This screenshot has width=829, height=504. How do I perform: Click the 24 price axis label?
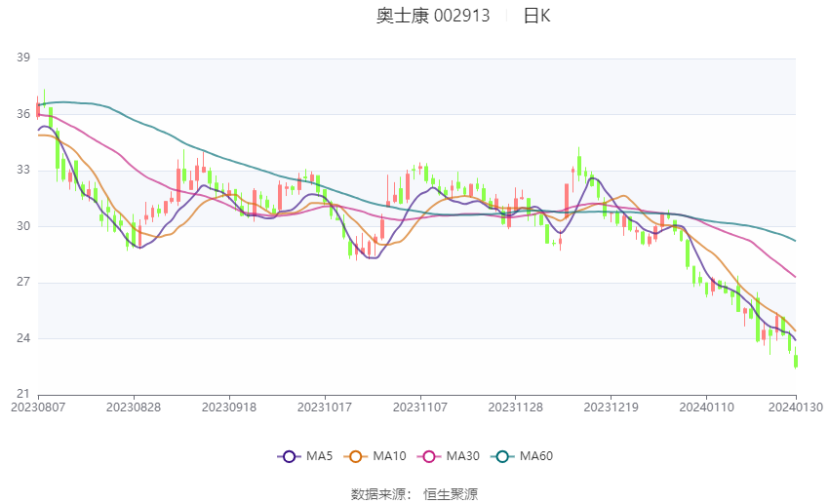click(23, 338)
